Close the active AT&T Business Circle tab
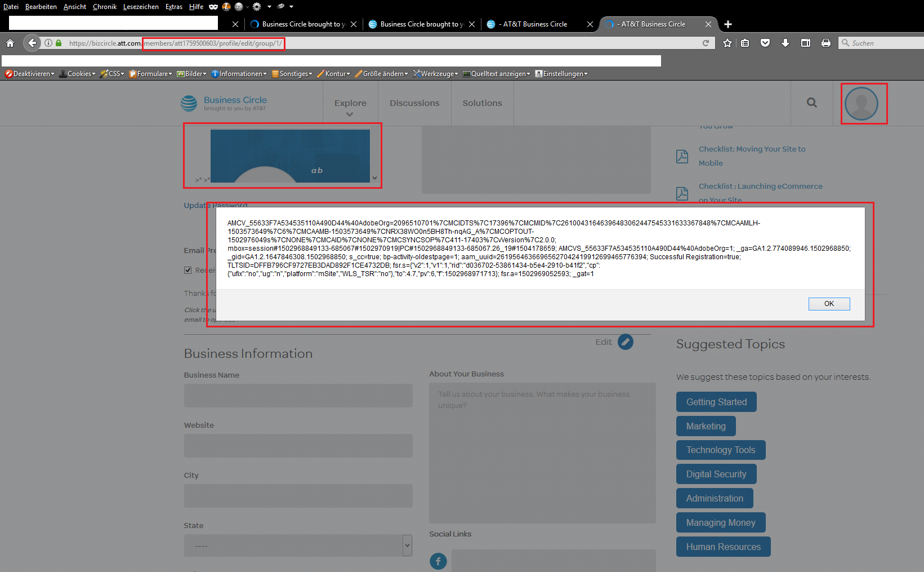924x572 pixels. (708, 24)
